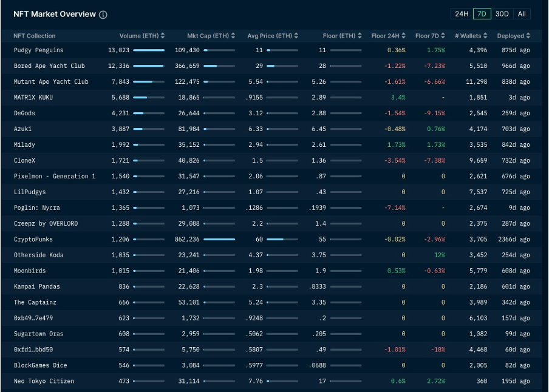Viewport: 549px width, 392px height.
Task: Open the Neo Tokyo Citizen collection
Action: 44,382
